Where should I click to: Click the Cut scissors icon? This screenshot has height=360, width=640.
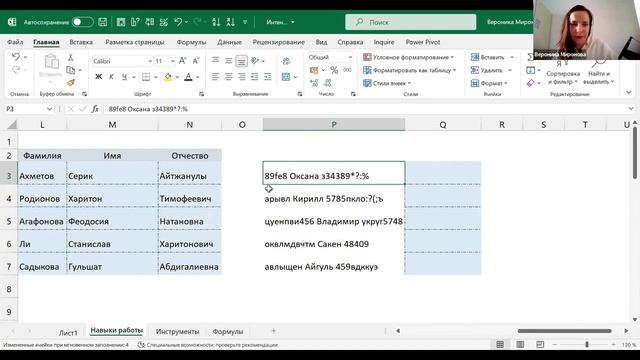coord(71,58)
